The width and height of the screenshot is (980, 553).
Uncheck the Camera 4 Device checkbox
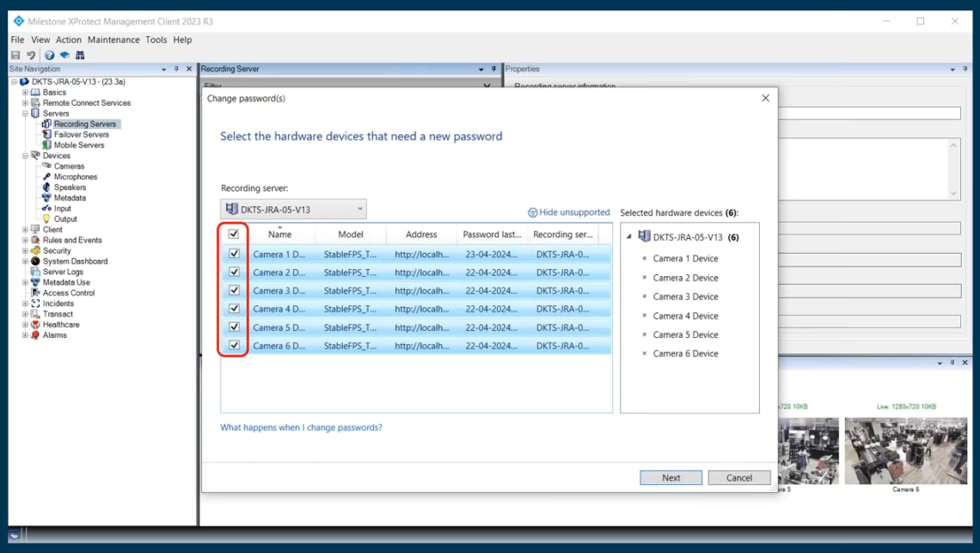point(234,309)
